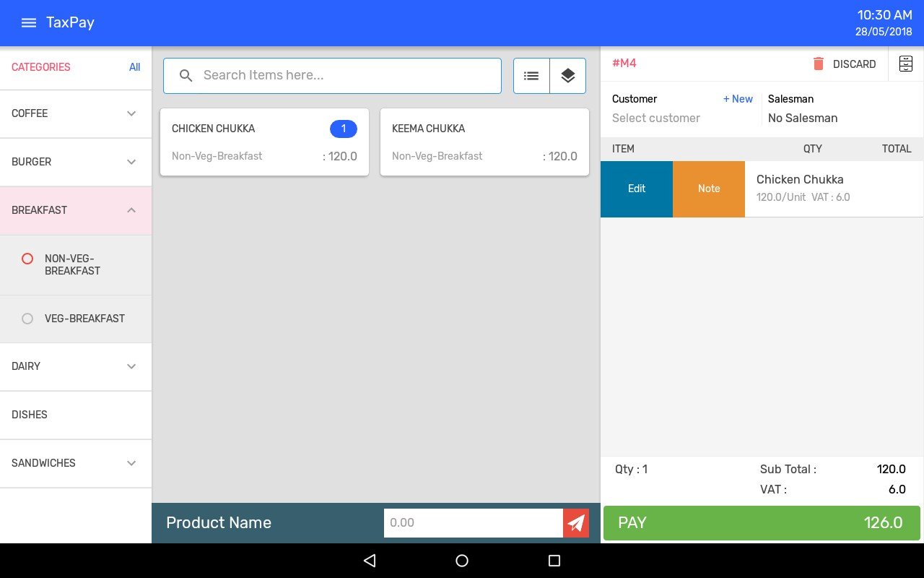Click 120.0/Unit VAT : 6.0 text
Screen dimensions: 924x578
tap(803, 197)
